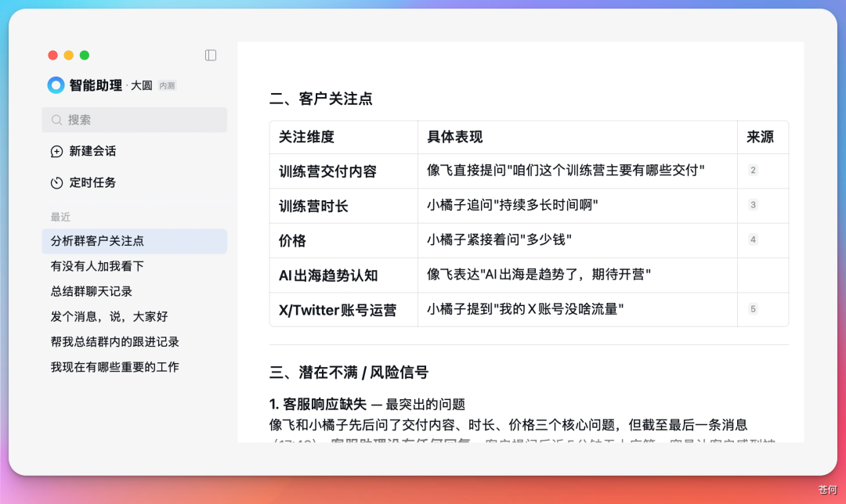The width and height of the screenshot is (846, 504).
Task: Click the 最近 section label
Action: point(60,217)
